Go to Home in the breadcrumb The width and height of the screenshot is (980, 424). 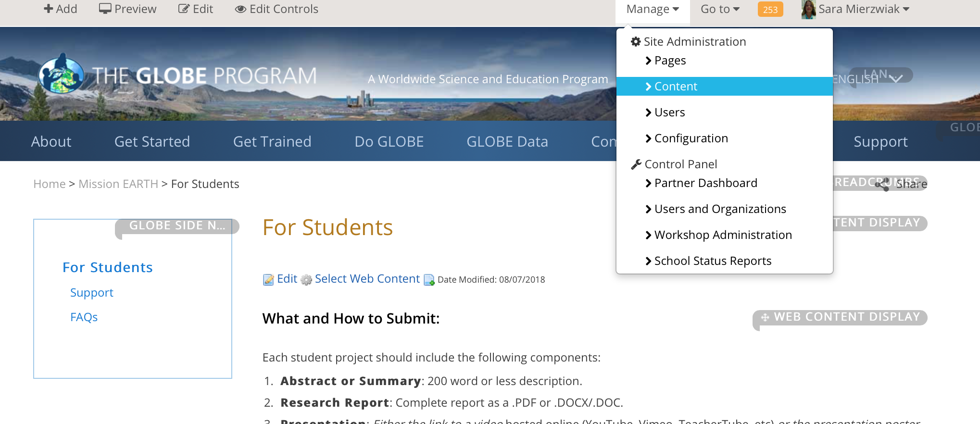(50, 184)
